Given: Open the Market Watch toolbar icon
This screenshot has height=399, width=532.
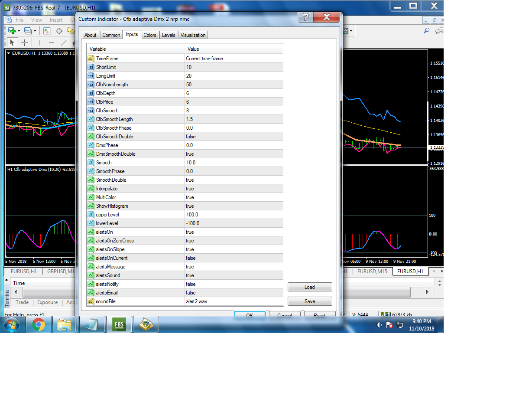Looking at the screenshot, I should 47,31.
